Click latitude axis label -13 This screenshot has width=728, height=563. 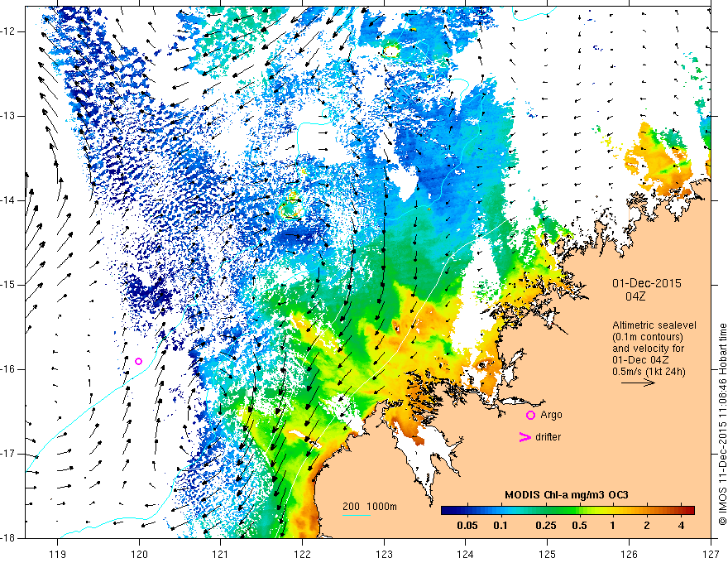coord(9,116)
